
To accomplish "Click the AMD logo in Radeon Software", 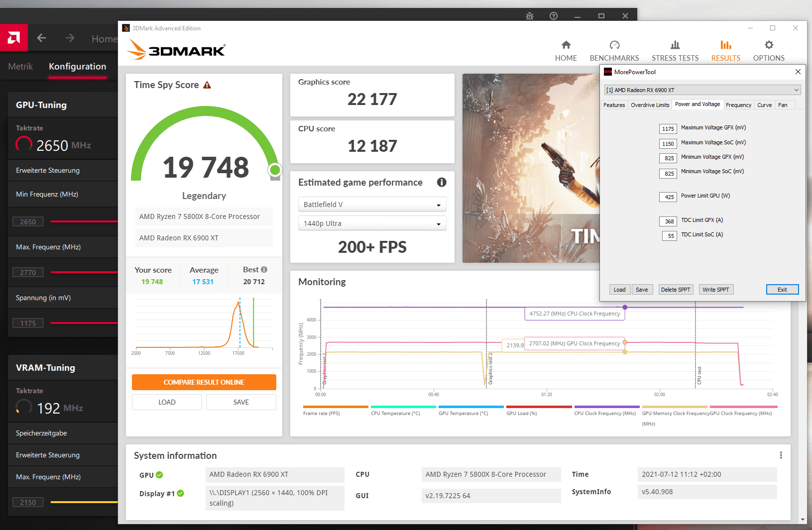I will [x=14, y=37].
